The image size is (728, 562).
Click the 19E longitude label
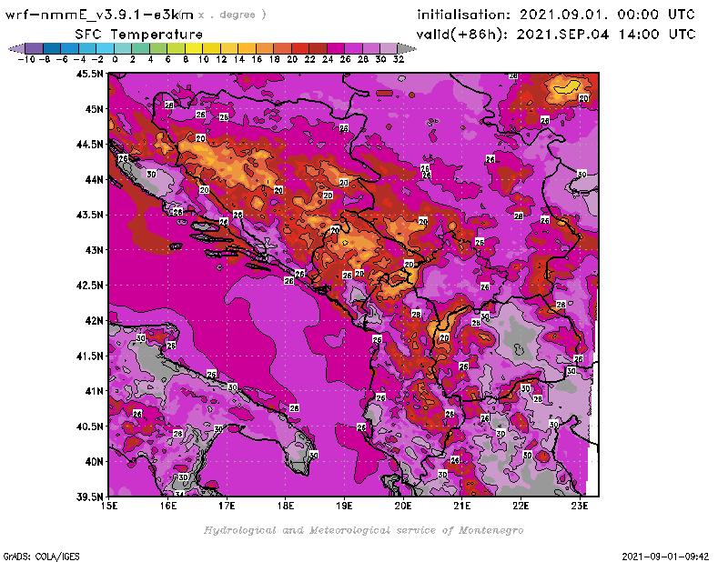[344, 506]
